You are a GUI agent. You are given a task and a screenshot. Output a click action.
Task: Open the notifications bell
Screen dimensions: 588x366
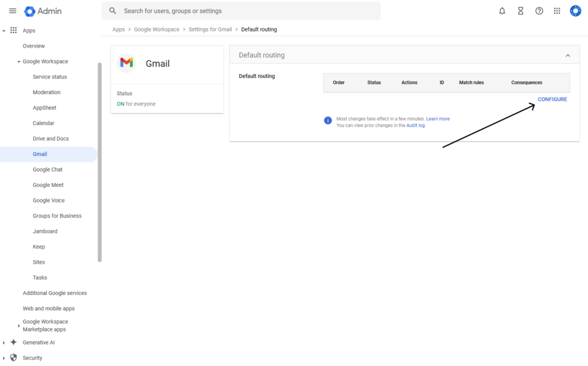point(502,11)
